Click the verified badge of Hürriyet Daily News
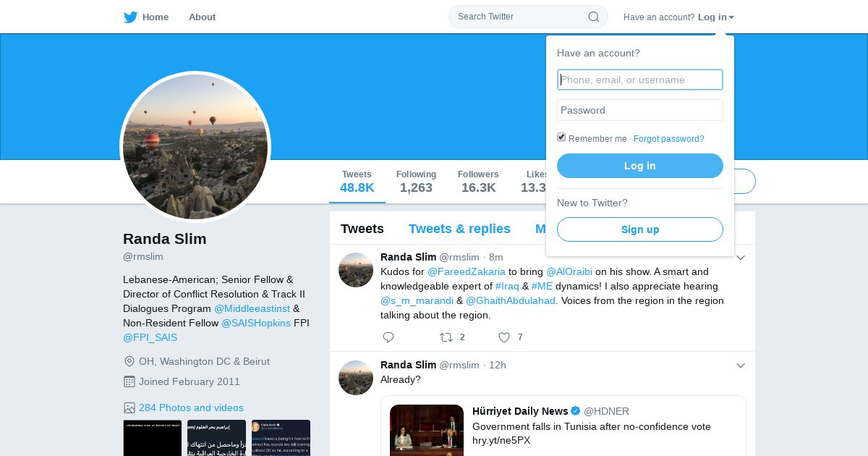868x456 pixels. click(576, 411)
